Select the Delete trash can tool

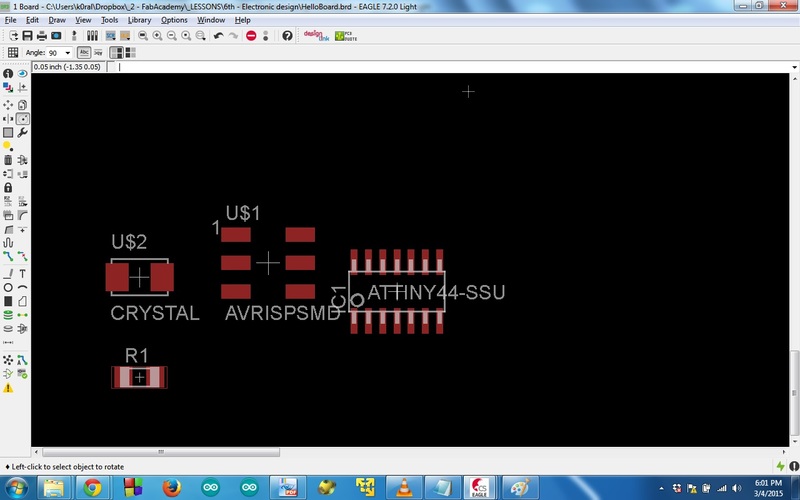(x=8, y=160)
